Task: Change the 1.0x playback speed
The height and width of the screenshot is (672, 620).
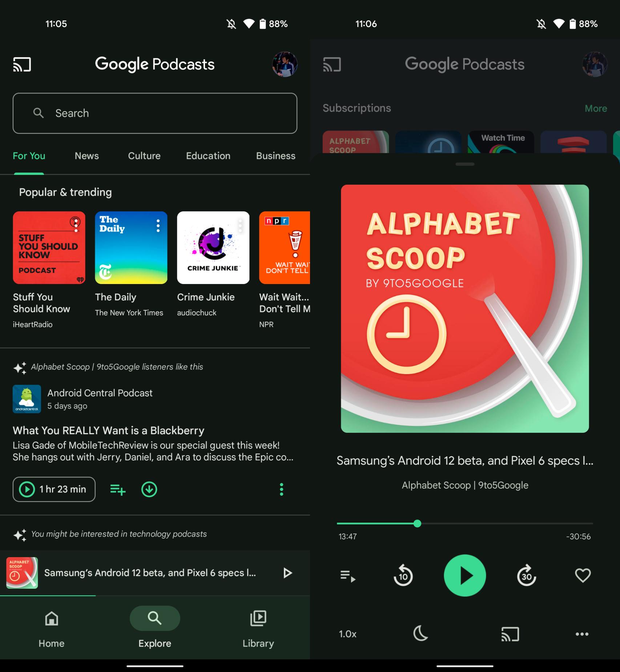Action: (x=348, y=634)
